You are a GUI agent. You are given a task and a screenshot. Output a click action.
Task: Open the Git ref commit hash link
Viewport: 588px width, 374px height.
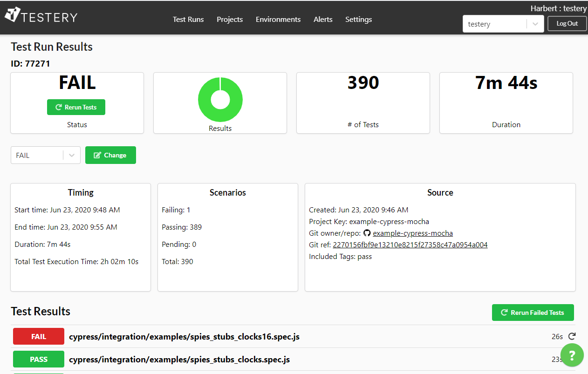coord(410,245)
